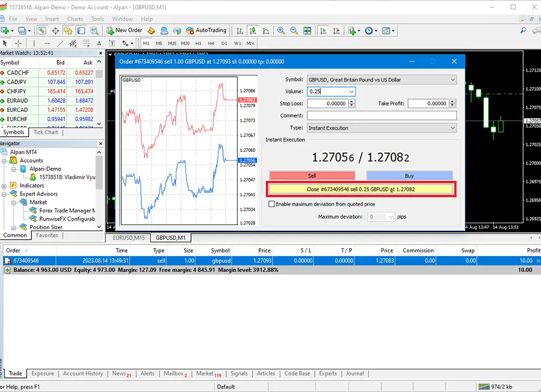Switch chart timeframe to W1
The width and height of the screenshot is (541, 392).
point(237,43)
